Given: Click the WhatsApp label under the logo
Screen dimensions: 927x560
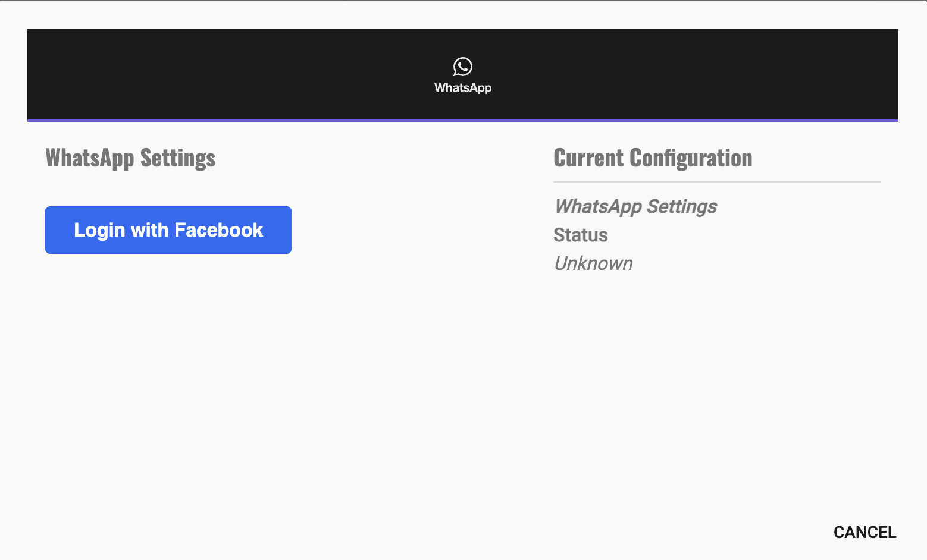Looking at the screenshot, I should pyautogui.click(x=463, y=87).
